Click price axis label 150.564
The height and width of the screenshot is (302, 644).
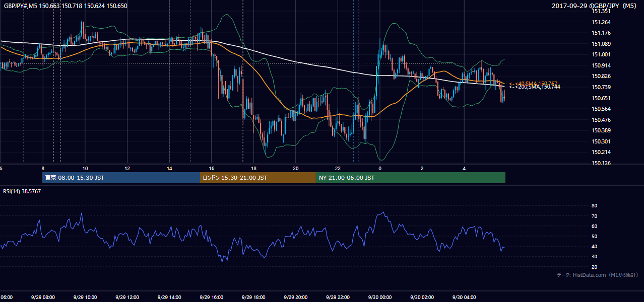click(602, 109)
